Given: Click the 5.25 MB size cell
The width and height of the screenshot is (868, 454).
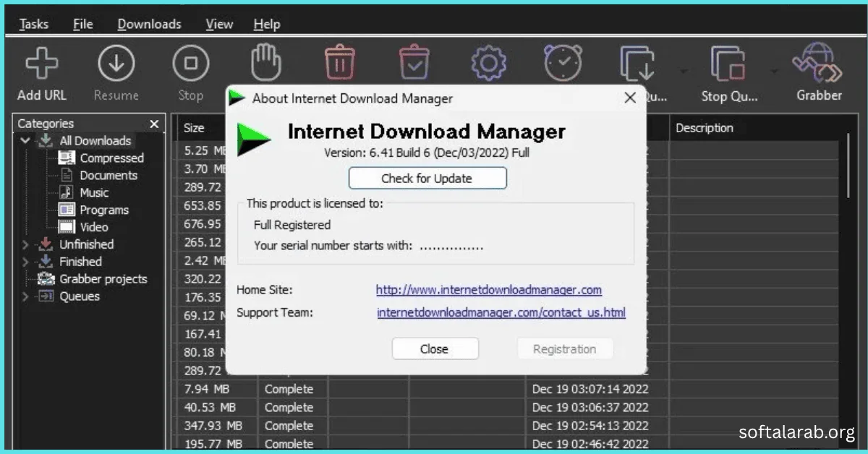Looking at the screenshot, I should click(x=205, y=151).
